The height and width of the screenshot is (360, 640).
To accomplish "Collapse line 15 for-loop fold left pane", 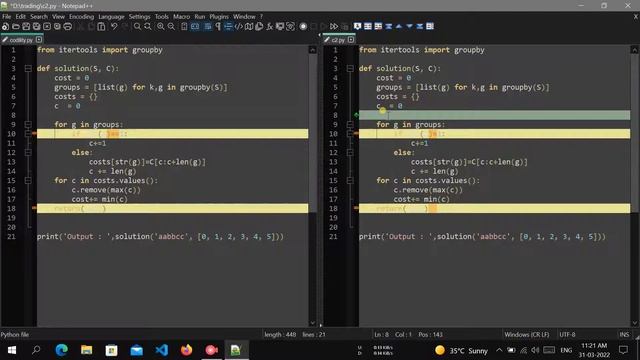I will tap(28, 180).
